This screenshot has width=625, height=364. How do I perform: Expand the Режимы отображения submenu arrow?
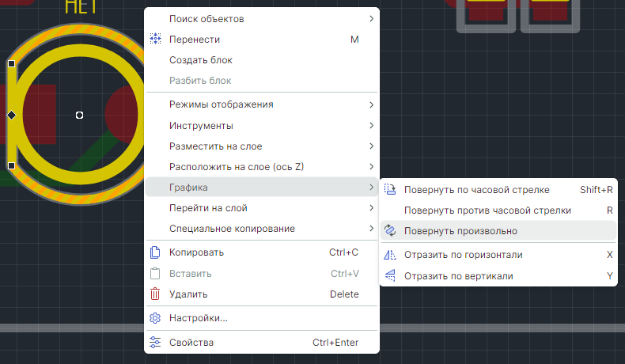click(x=371, y=104)
